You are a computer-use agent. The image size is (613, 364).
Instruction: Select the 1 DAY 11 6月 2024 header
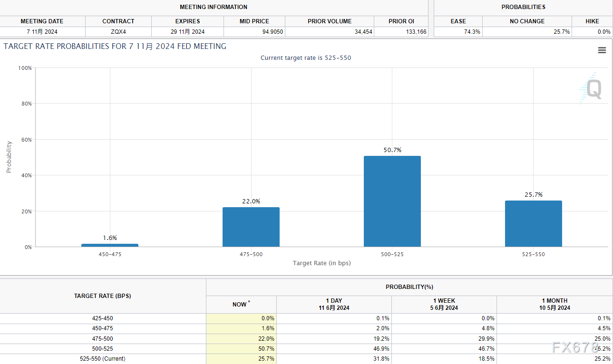[333, 304]
